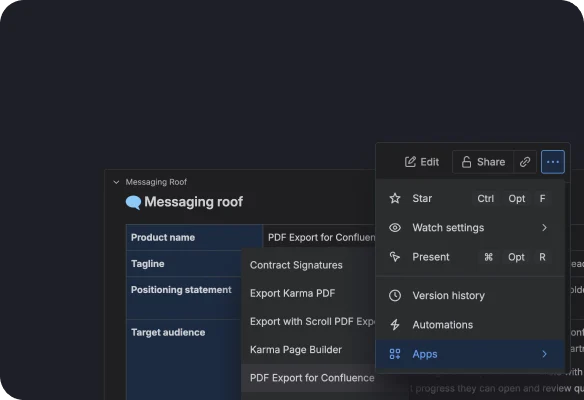Open the Version history label
This screenshot has height=400, width=584.
(448, 296)
